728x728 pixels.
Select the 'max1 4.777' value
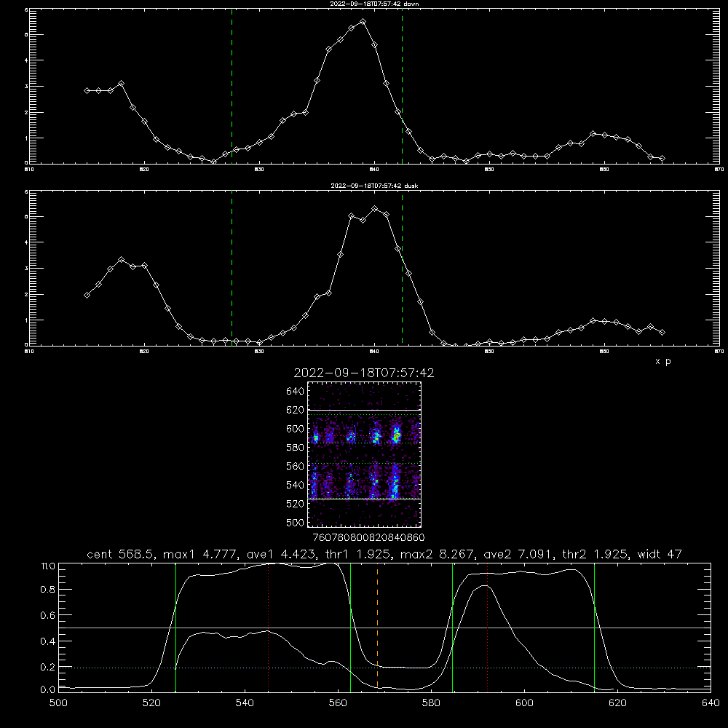199,554
